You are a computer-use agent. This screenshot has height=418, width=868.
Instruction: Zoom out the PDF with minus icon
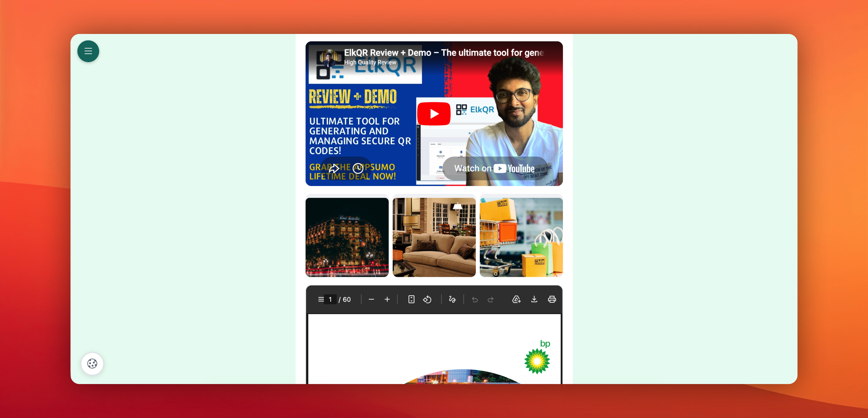tap(371, 299)
